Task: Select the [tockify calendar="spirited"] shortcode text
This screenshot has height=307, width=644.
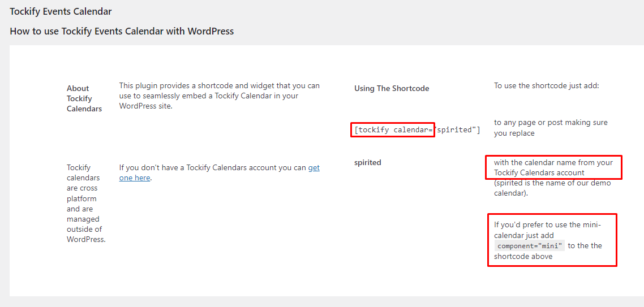Action: (417, 130)
